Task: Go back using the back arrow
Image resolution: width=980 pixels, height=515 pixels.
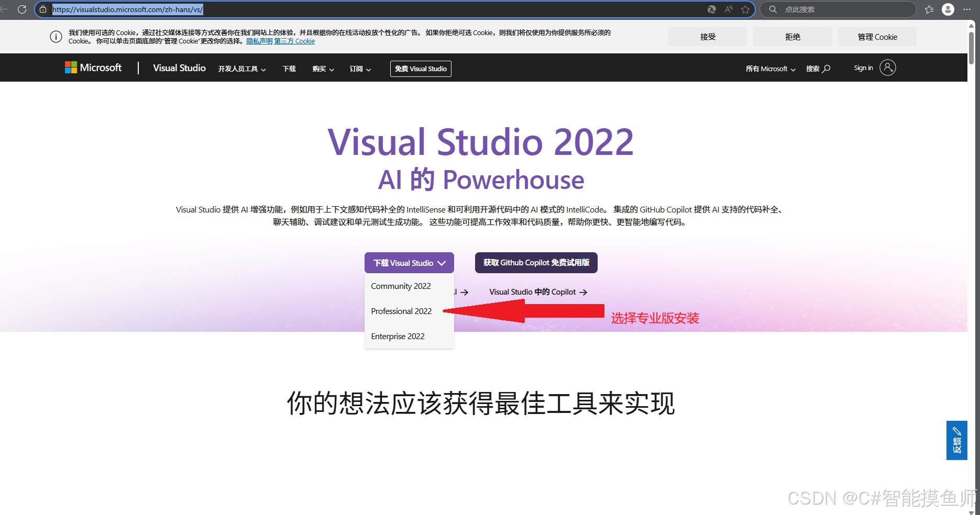Action: 4,9
